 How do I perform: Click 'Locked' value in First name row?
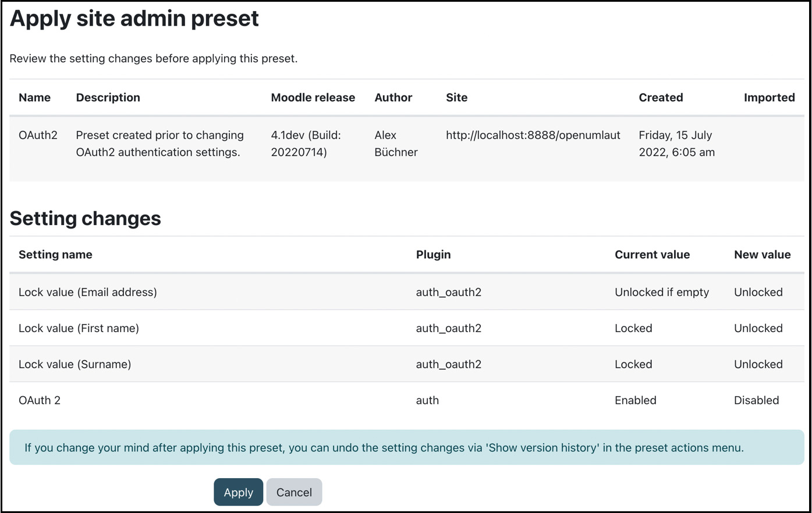pos(633,328)
